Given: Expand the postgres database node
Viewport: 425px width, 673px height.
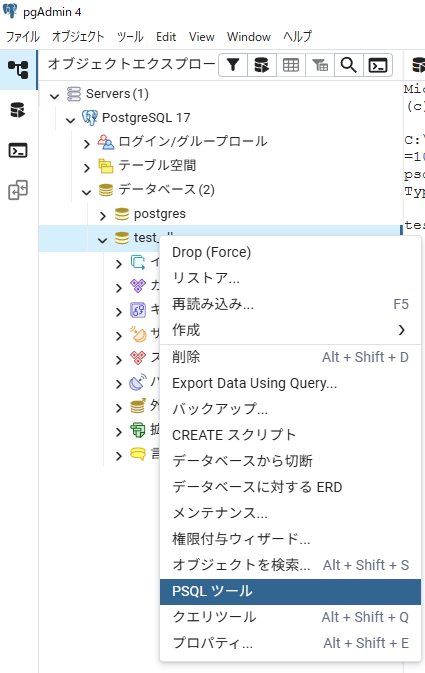Looking at the screenshot, I should [x=103, y=215].
